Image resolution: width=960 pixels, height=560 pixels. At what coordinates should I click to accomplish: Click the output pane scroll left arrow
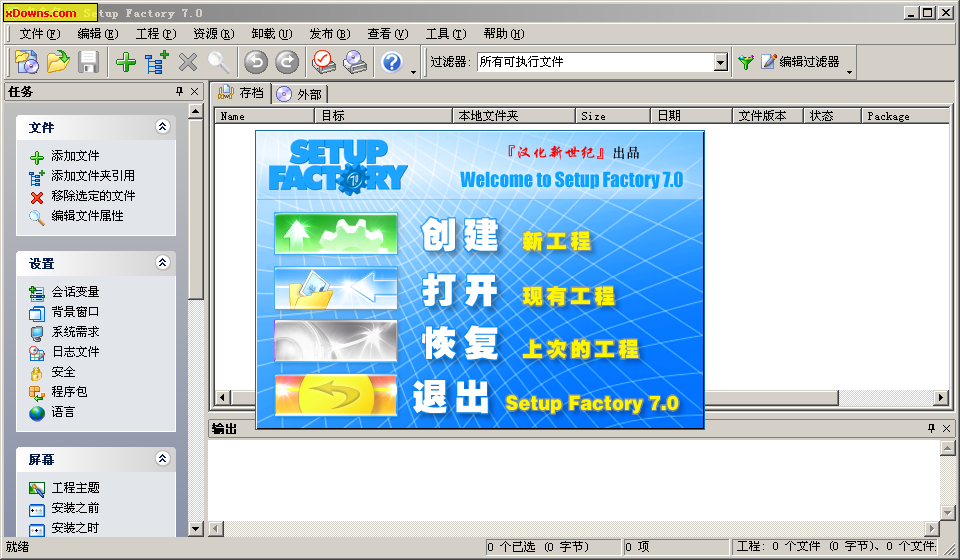216,528
